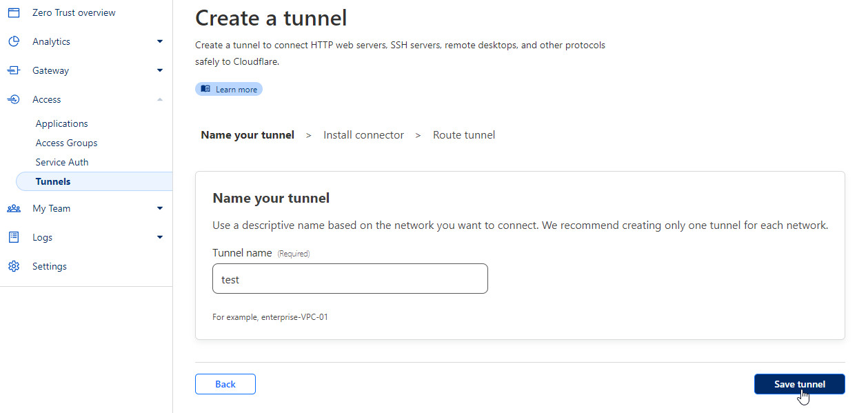This screenshot has width=868, height=413.
Task: Focus the Tunnel name input field
Action: point(350,279)
